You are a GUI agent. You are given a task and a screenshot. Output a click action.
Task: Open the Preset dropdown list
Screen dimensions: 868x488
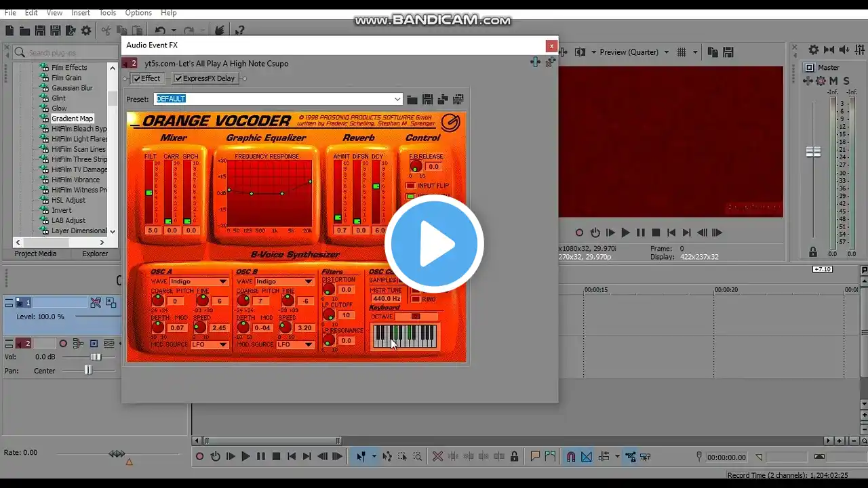[x=397, y=99]
